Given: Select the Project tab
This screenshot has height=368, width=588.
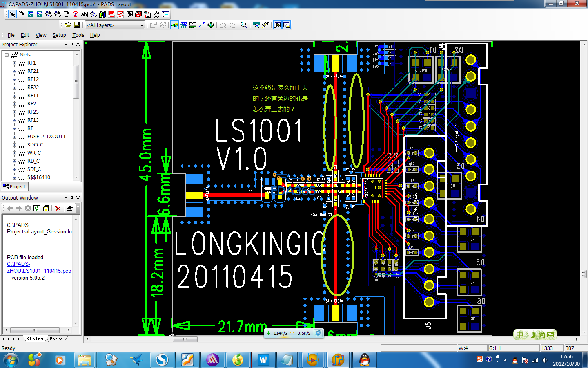Looking at the screenshot, I should (x=14, y=187).
